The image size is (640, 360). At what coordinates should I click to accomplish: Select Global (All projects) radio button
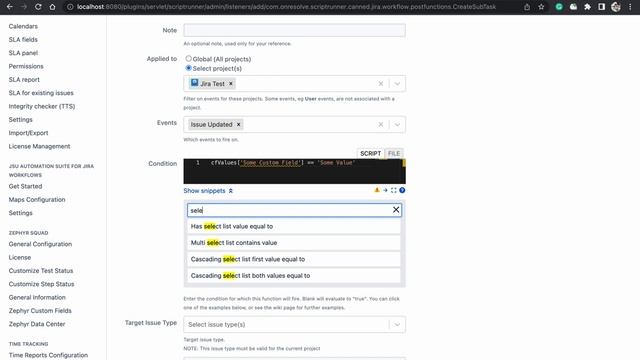[x=189, y=59]
